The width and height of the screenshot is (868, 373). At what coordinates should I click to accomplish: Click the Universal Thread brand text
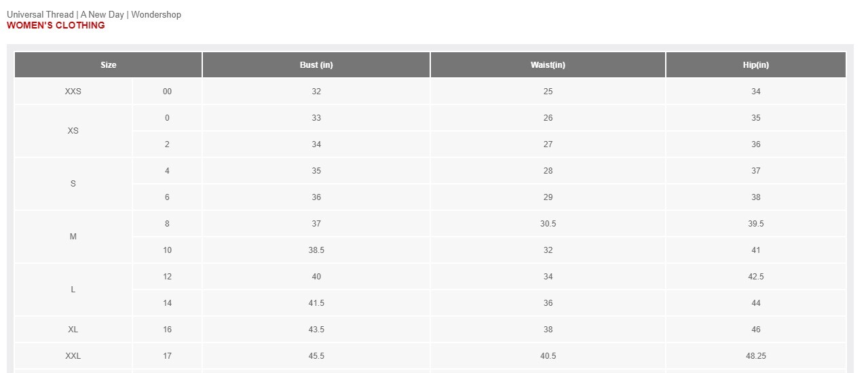40,14
